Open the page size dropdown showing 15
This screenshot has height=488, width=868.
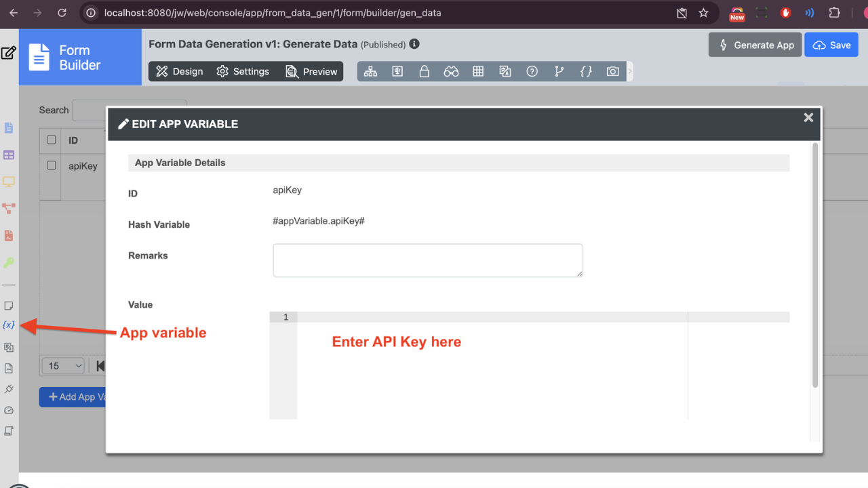(62, 366)
